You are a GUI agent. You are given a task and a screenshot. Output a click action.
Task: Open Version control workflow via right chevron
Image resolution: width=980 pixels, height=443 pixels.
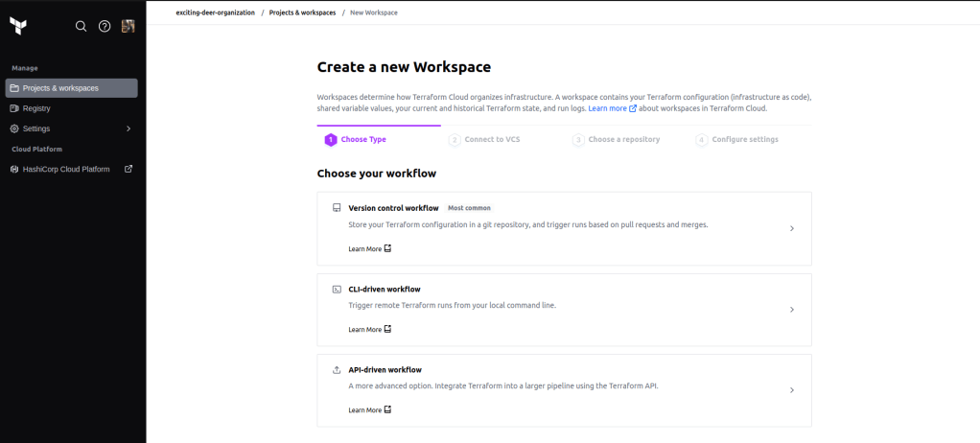pyautogui.click(x=791, y=228)
